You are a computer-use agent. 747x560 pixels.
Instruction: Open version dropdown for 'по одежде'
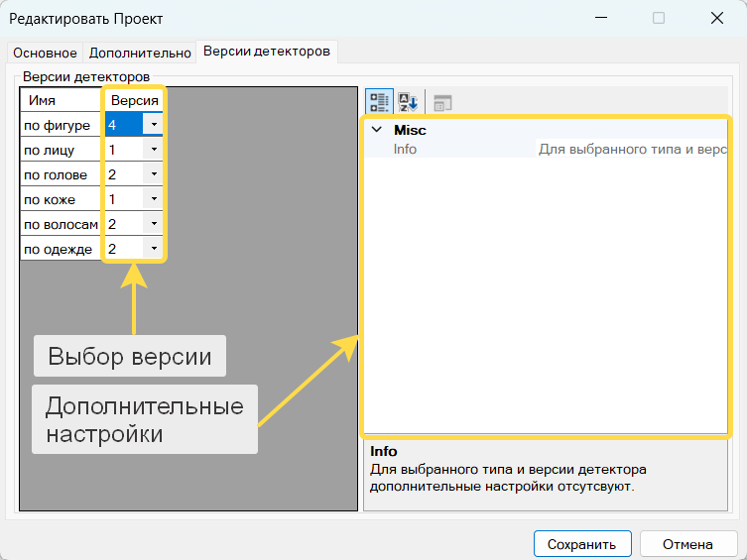(154, 249)
